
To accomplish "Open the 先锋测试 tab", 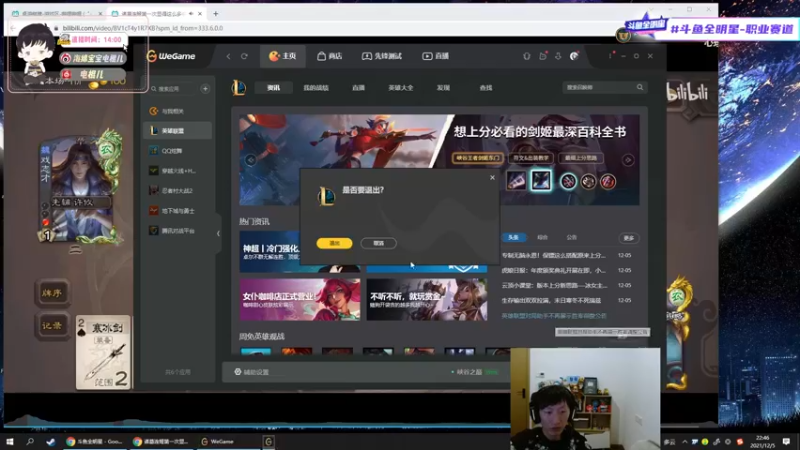I will point(382,56).
